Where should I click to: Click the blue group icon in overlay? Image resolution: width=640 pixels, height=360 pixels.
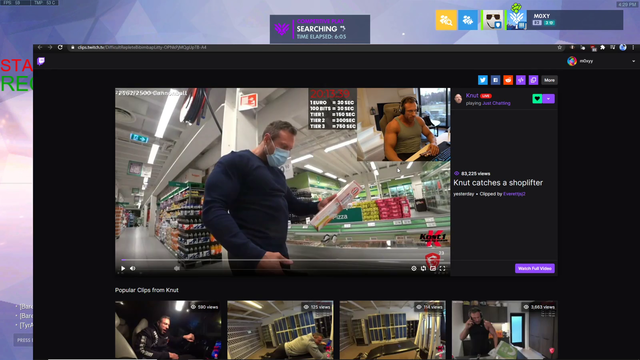pos(468,20)
